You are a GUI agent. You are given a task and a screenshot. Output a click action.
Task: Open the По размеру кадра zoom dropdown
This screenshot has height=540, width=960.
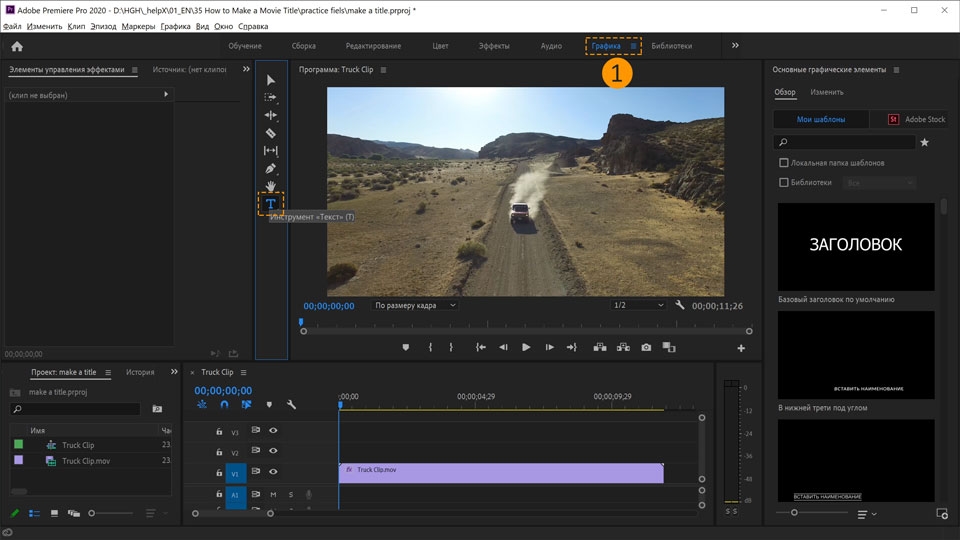coord(415,305)
